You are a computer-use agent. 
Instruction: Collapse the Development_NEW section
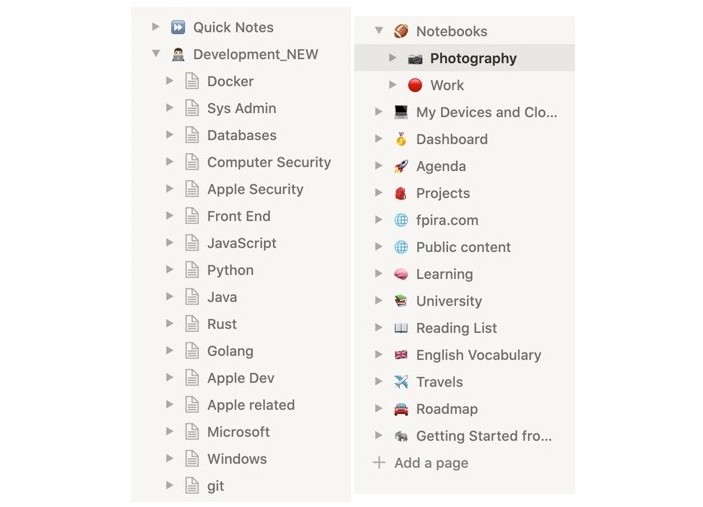[156, 54]
